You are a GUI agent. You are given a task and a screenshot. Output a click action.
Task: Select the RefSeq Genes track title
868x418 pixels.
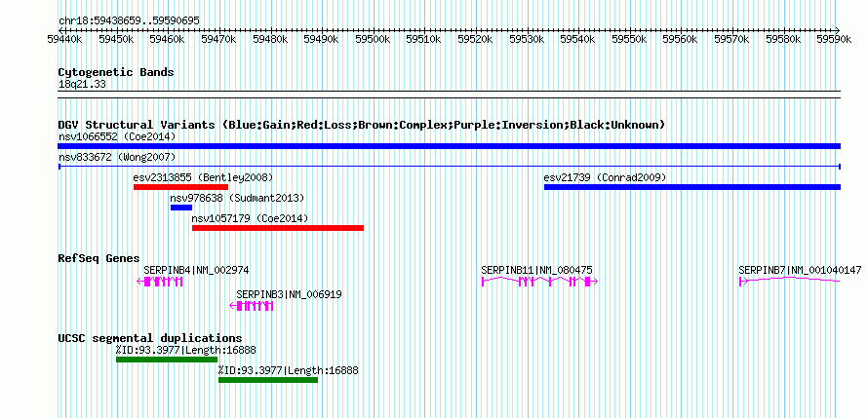coord(99,258)
